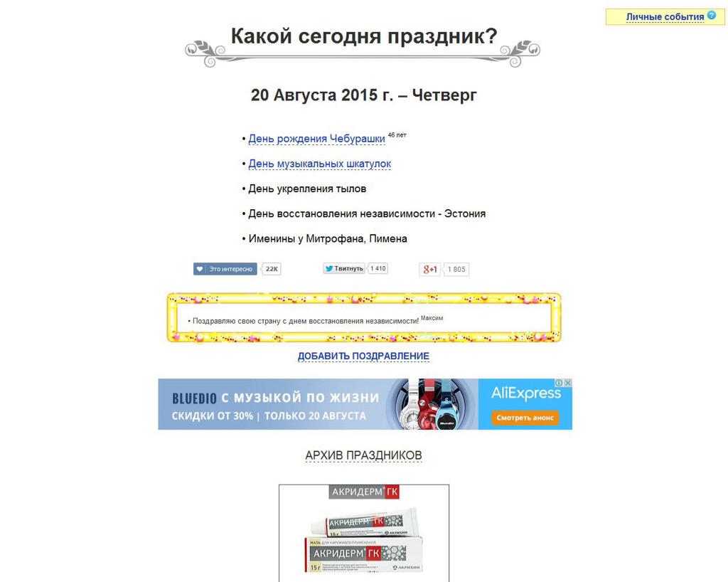Viewport: 728px width, 582px height.
Task: Click the 1 805 Google plus counter
Action: pyautogui.click(x=456, y=270)
